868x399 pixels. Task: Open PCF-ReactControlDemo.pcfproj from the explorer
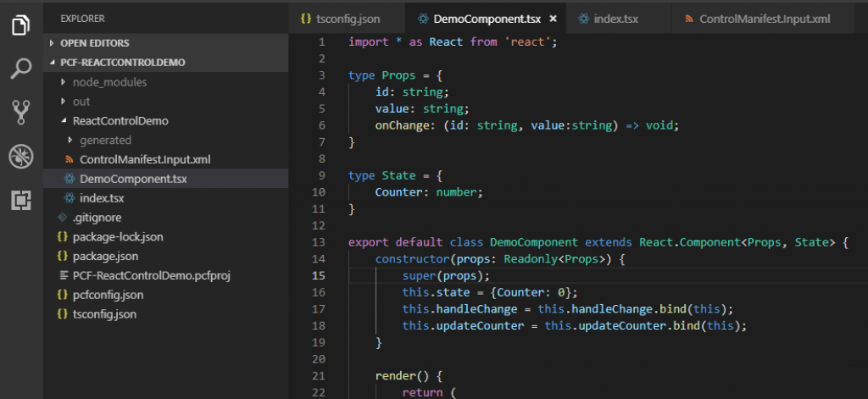point(151,275)
